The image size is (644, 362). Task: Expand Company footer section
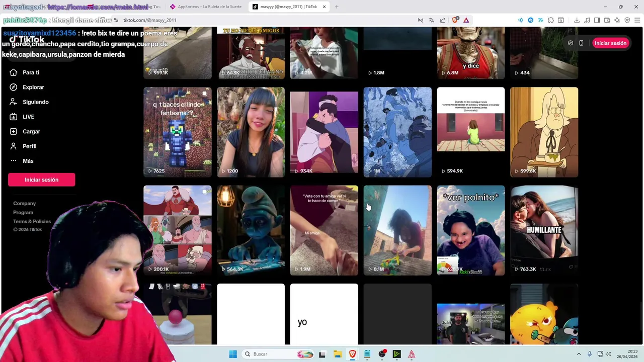tap(24, 203)
